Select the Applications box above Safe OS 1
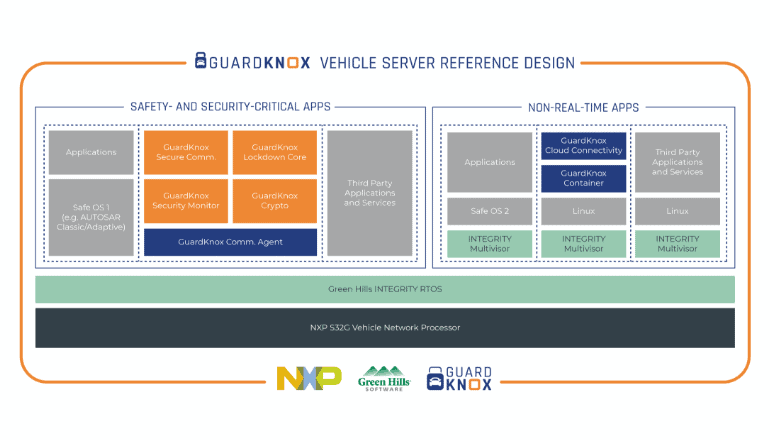This screenshot has width=770, height=440. (91, 152)
